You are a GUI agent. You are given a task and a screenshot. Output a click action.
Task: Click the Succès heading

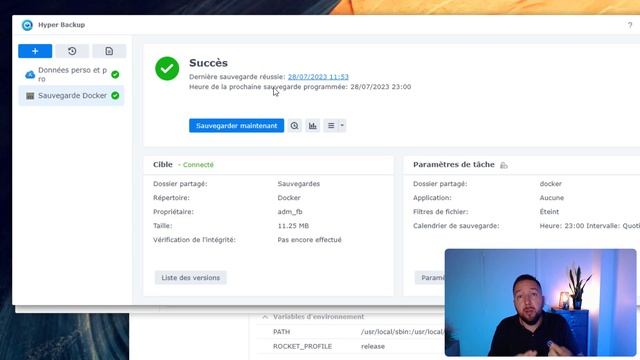pyautogui.click(x=208, y=63)
